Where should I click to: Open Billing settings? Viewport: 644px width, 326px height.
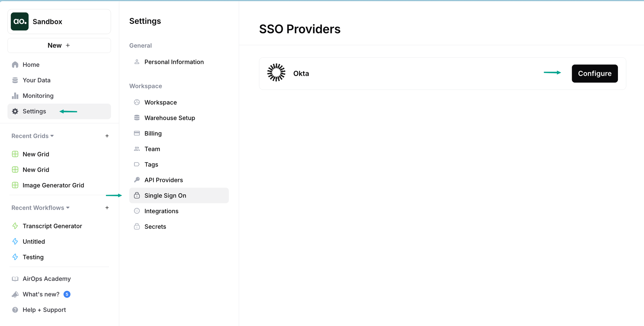(x=179, y=133)
